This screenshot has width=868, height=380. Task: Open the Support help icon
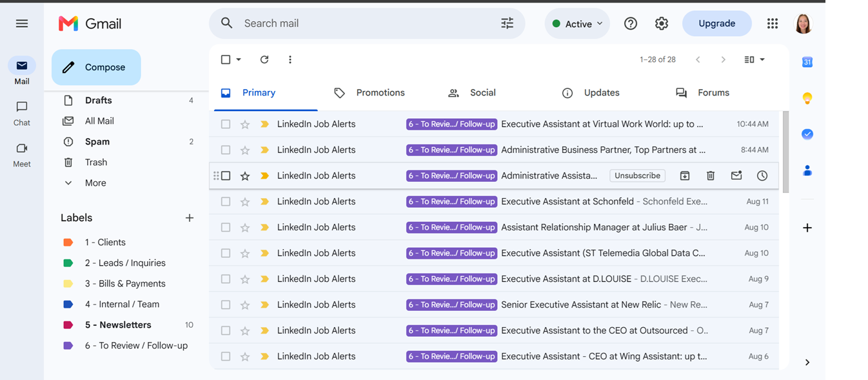[x=631, y=24]
